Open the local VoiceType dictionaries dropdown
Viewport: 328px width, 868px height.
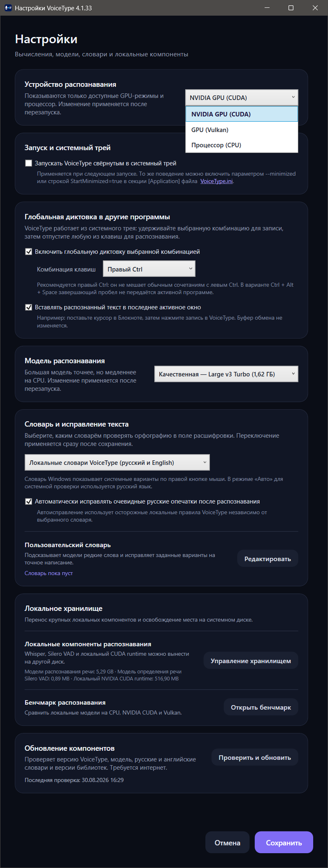click(117, 462)
